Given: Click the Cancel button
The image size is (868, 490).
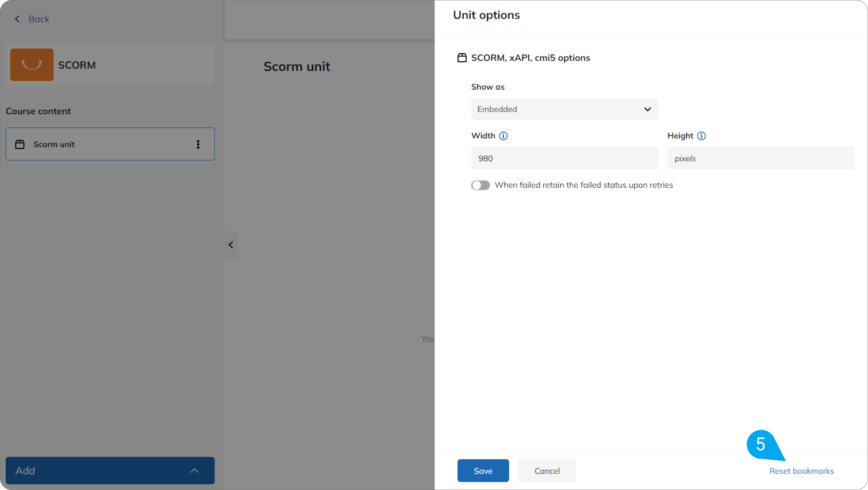Looking at the screenshot, I should click(x=547, y=471).
